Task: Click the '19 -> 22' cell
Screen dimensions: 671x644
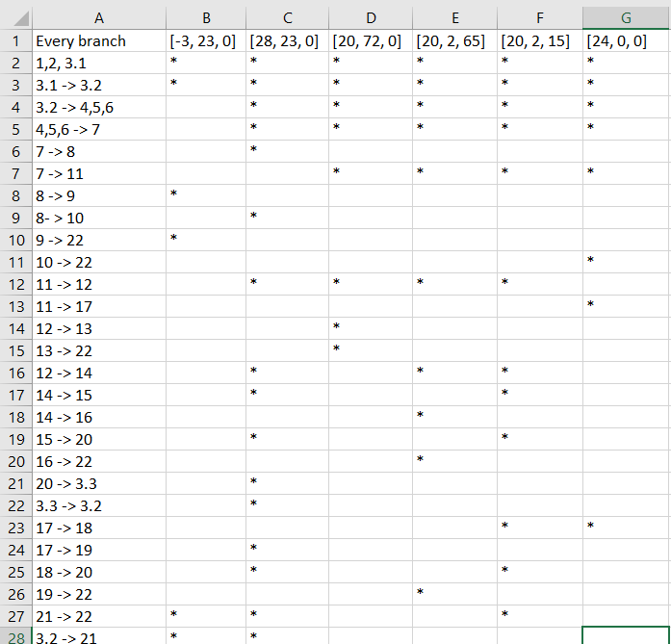Action: [99, 594]
